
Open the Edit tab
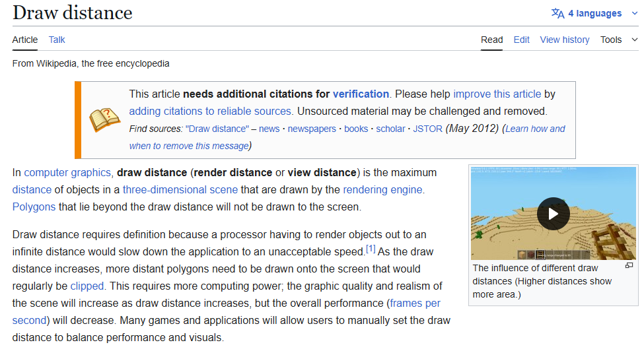(521, 40)
